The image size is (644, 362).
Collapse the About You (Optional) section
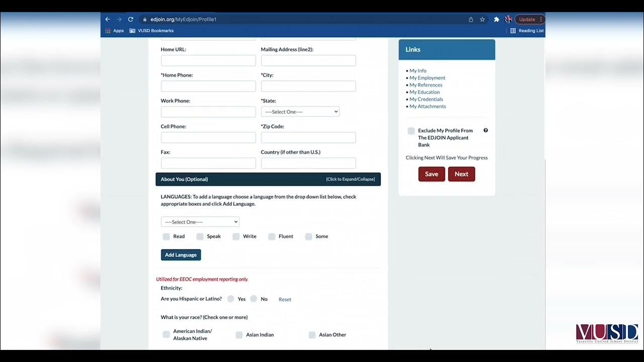click(268, 179)
